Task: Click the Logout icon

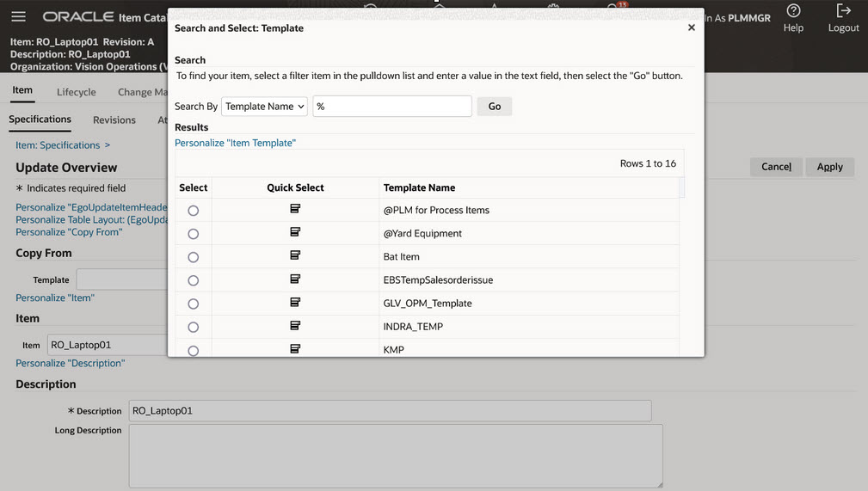Action: pos(843,11)
